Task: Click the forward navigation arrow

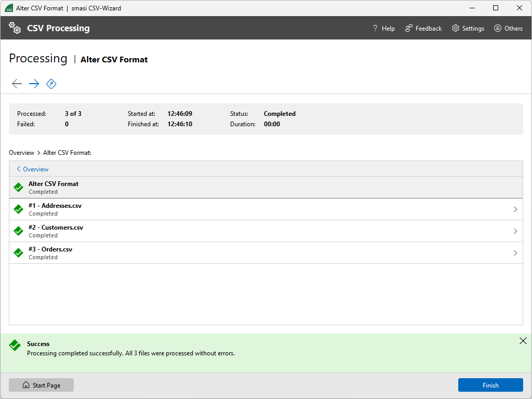Action: (34, 84)
